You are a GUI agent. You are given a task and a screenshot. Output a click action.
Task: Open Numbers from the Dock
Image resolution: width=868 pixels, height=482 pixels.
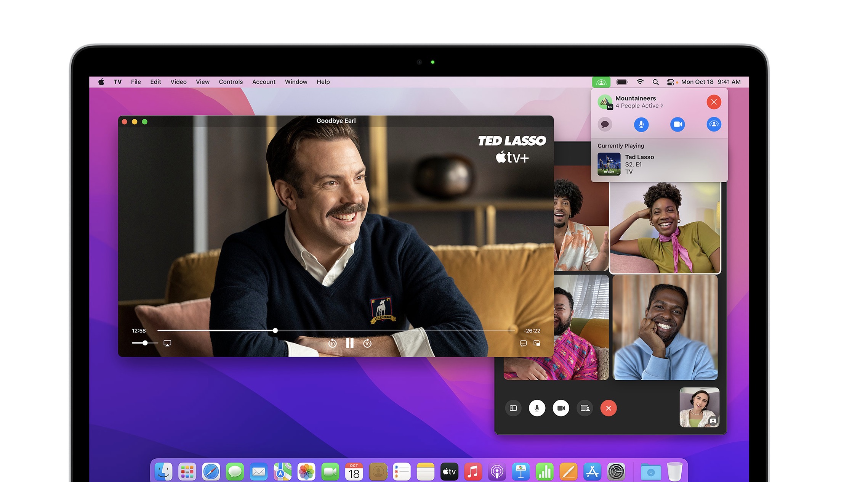pos(545,472)
